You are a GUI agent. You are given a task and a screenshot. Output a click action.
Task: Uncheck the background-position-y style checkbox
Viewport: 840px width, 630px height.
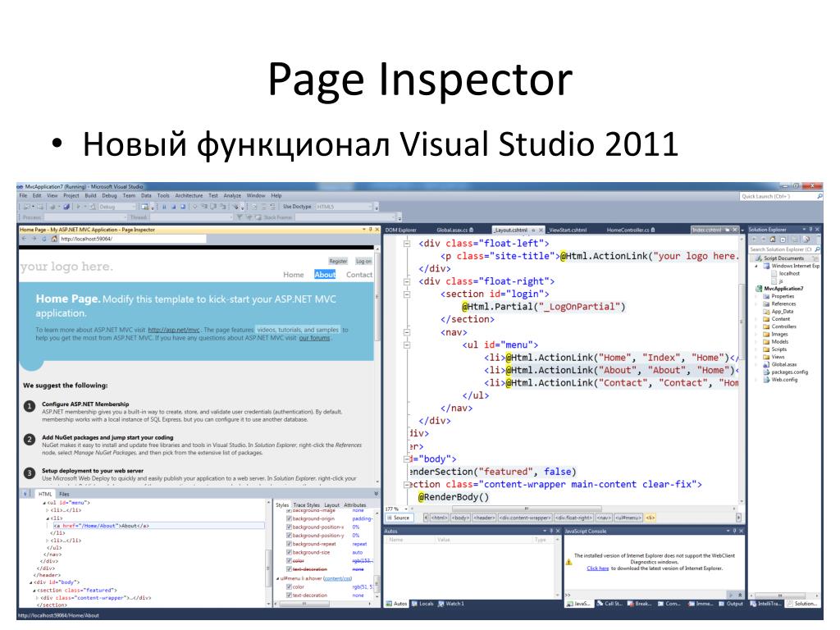pyautogui.click(x=289, y=535)
